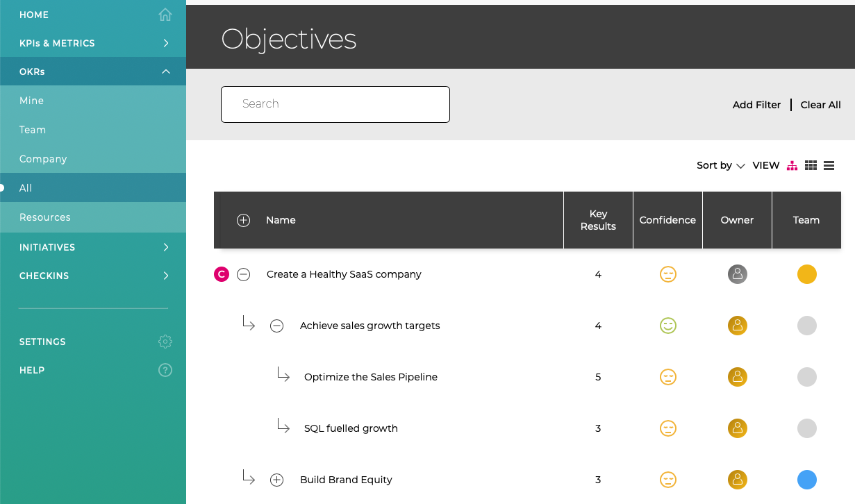Click confidence face for Optimize the Sales Pipeline
This screenshot has height=504, width=855.
(667, 377)
